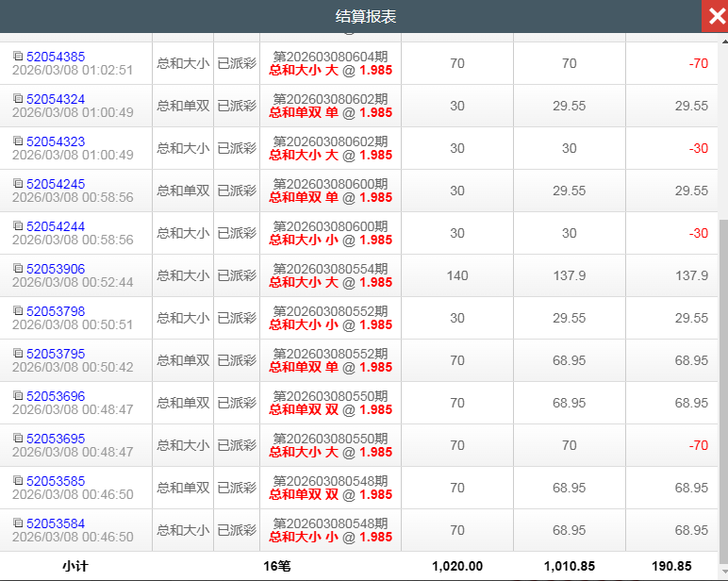
Task: Click the vertical scrollbar thumb of the report
Action: pyautogui.click(x=723, y=390)
